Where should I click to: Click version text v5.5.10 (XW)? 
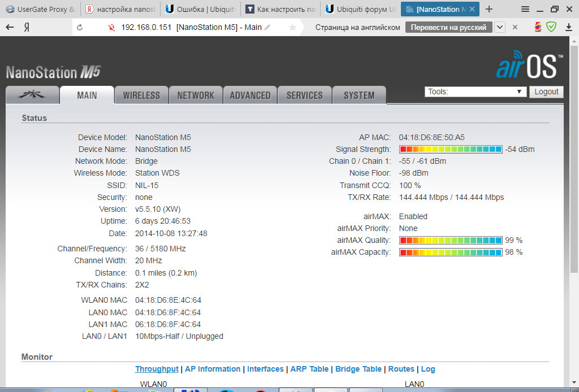tap(158, 209)
